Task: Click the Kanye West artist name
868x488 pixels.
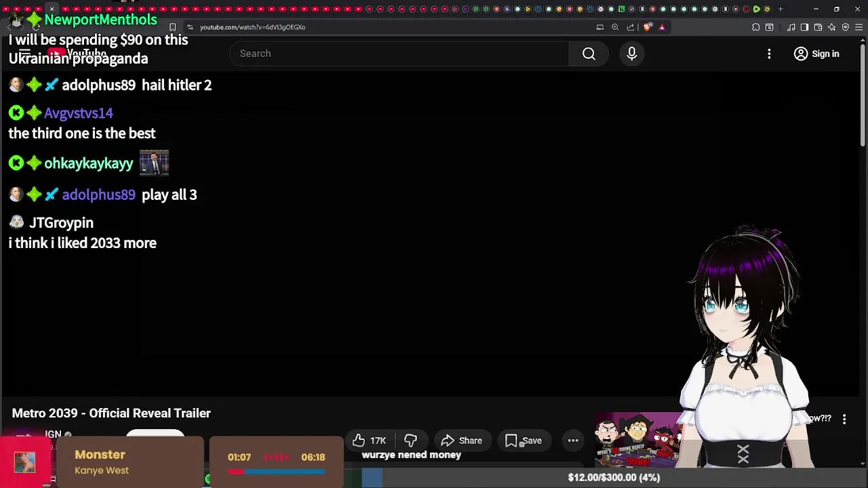Action: [102, 470]
